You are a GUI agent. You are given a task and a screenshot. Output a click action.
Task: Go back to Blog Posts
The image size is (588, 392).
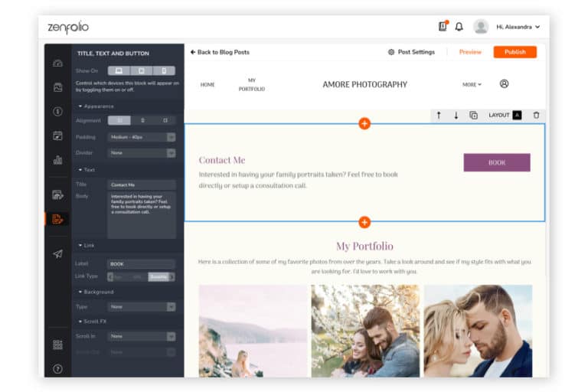tap(220, 52)
